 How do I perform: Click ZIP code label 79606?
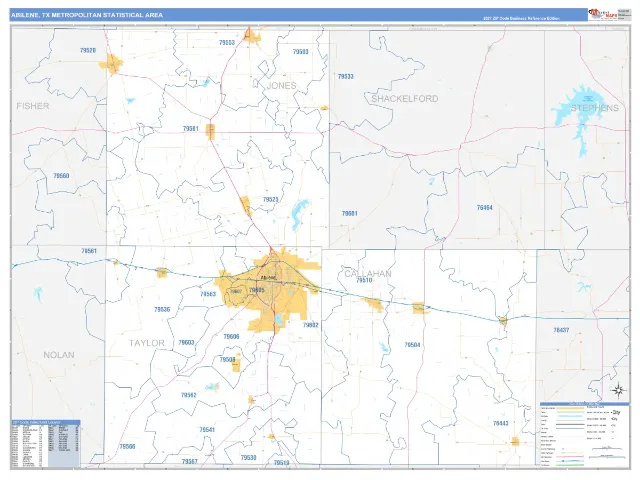pyautogui.click(x=231, y=337)
